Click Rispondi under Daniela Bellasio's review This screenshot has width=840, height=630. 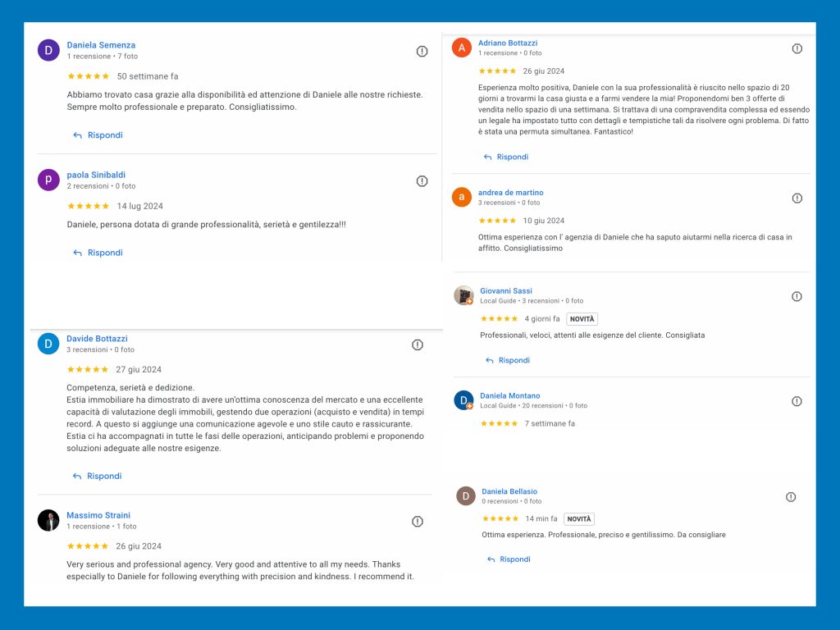[x=508, y=559]
